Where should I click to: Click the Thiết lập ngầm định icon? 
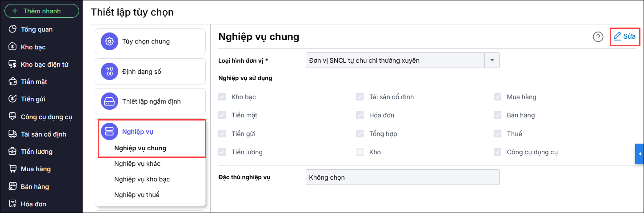pos(109,101)
